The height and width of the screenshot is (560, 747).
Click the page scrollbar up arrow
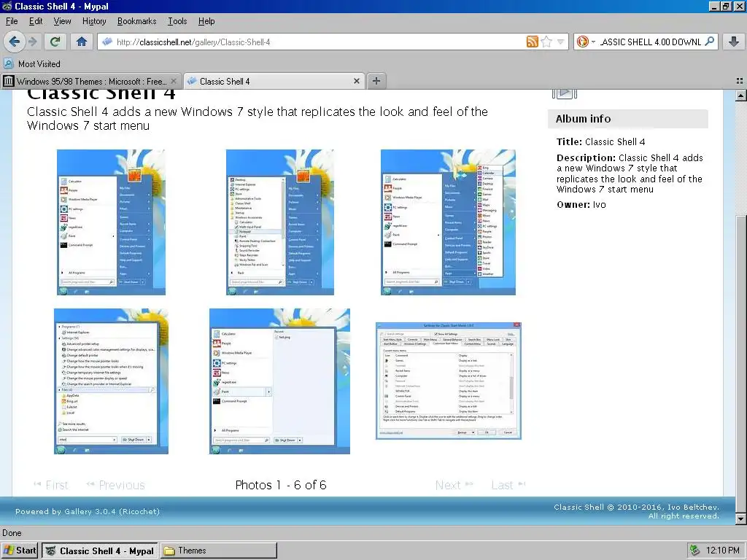click(740, 96)
